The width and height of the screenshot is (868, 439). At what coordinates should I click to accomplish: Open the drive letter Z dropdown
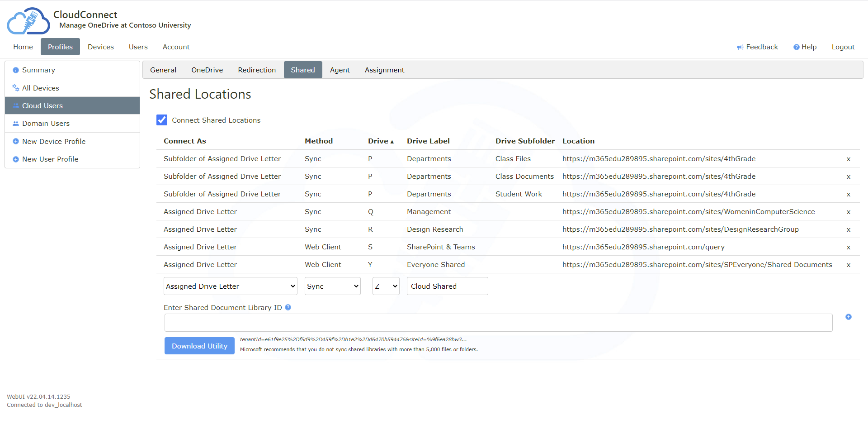tap(386, 286)
